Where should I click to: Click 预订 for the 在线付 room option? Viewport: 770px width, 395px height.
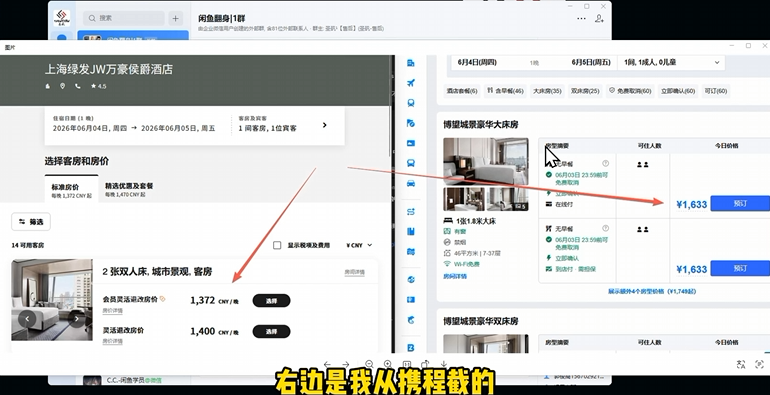pyautogui.click(x=740, y=203)
